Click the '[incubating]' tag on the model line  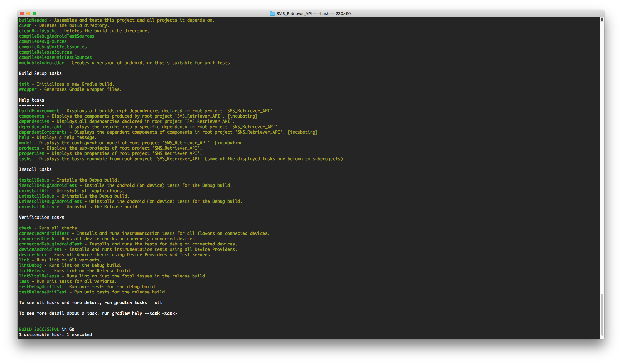(230, 143)
